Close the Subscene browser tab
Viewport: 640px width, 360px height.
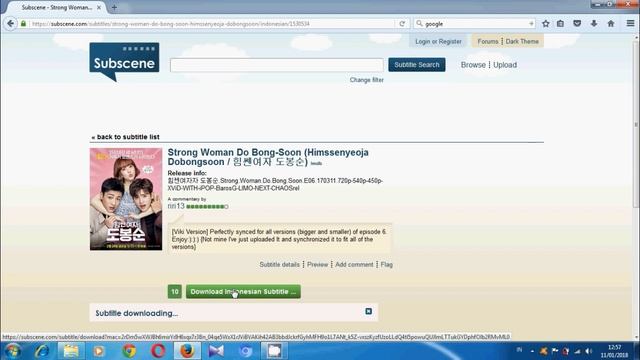pyautogui.click(x=99, y=7)
